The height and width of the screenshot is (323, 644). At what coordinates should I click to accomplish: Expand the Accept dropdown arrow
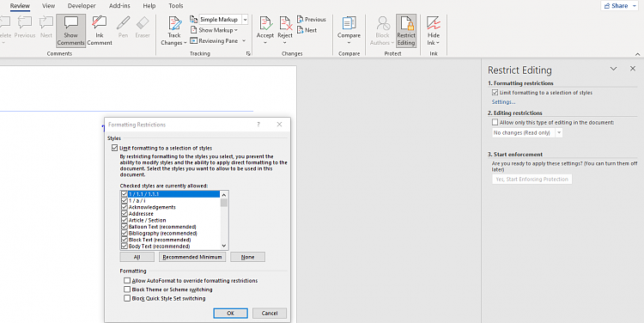pyautogui.click(x=265, y=42)
